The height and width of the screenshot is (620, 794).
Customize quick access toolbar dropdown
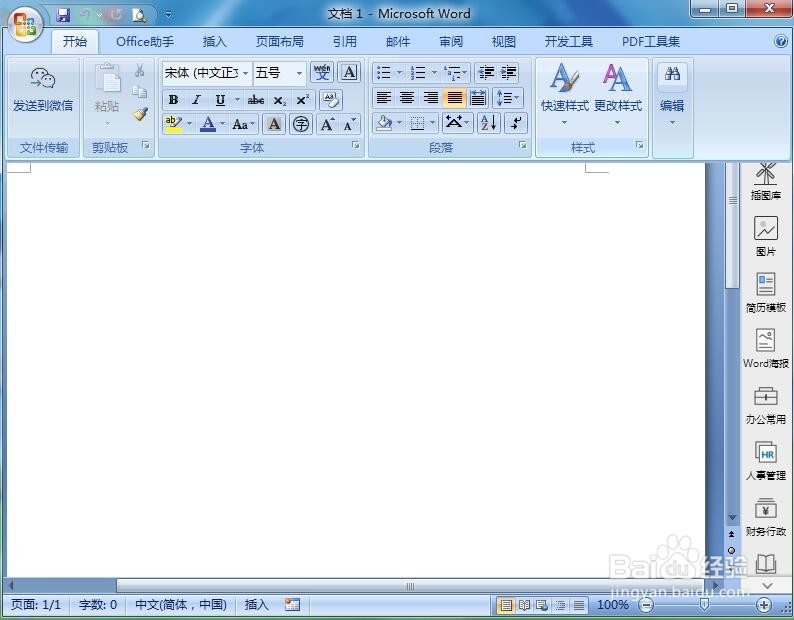click(168, 15)
